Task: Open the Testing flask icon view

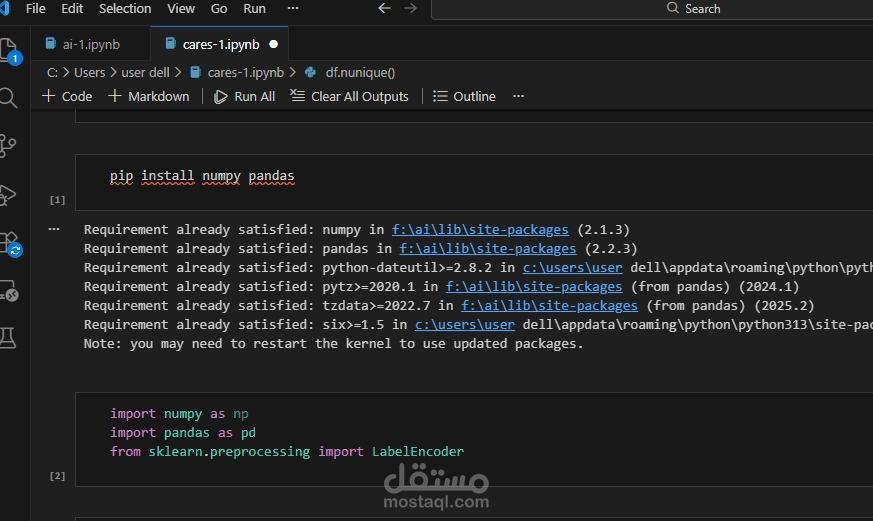Action: [x=8, y=339]
